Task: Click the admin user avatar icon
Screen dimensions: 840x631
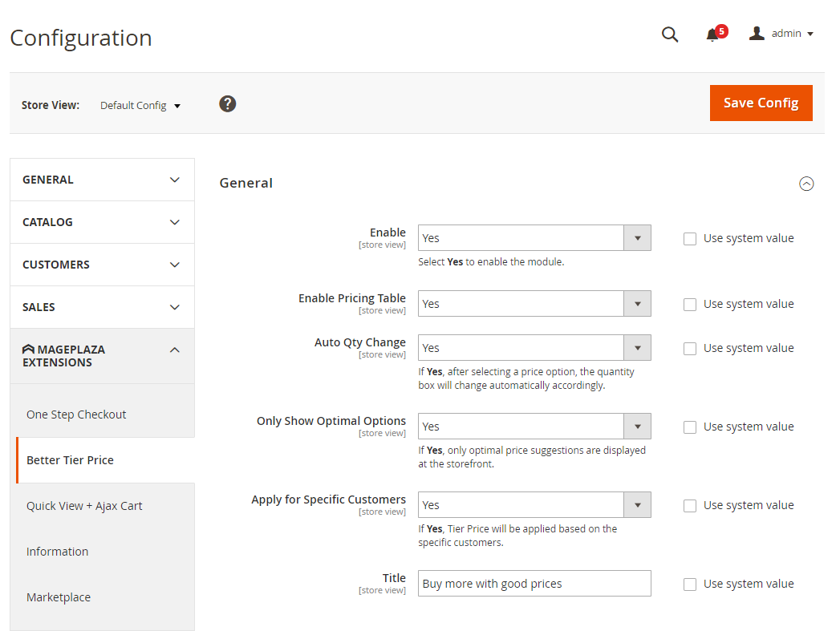Action: click(756, 34)
